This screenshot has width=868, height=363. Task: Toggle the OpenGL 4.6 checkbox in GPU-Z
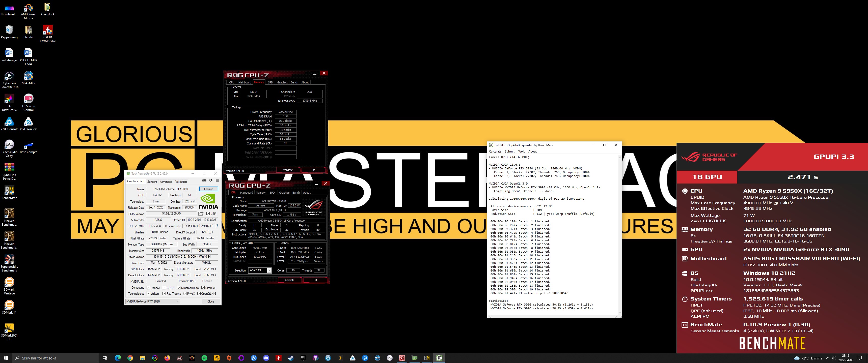(x=199, y=294)
